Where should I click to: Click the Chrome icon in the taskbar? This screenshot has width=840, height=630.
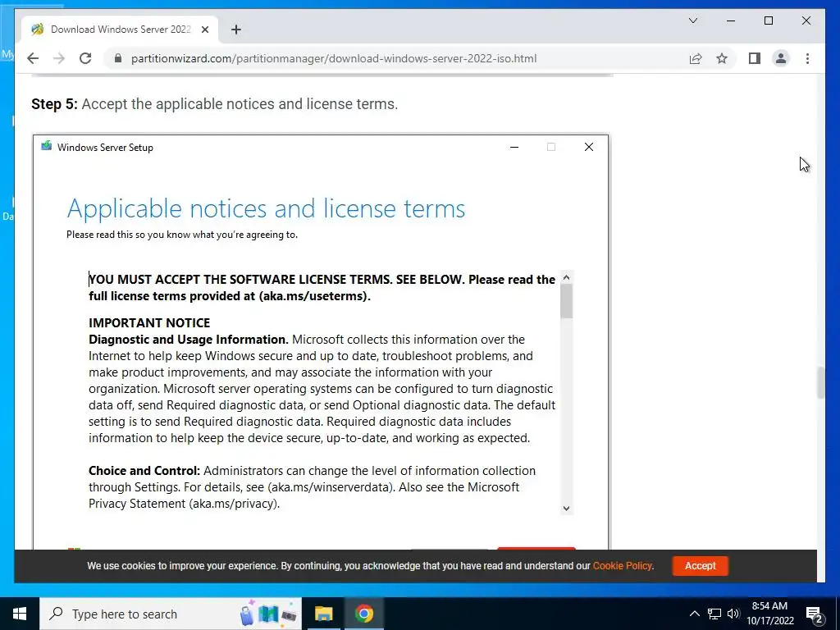pyautogui.click(x=363, y=614)
